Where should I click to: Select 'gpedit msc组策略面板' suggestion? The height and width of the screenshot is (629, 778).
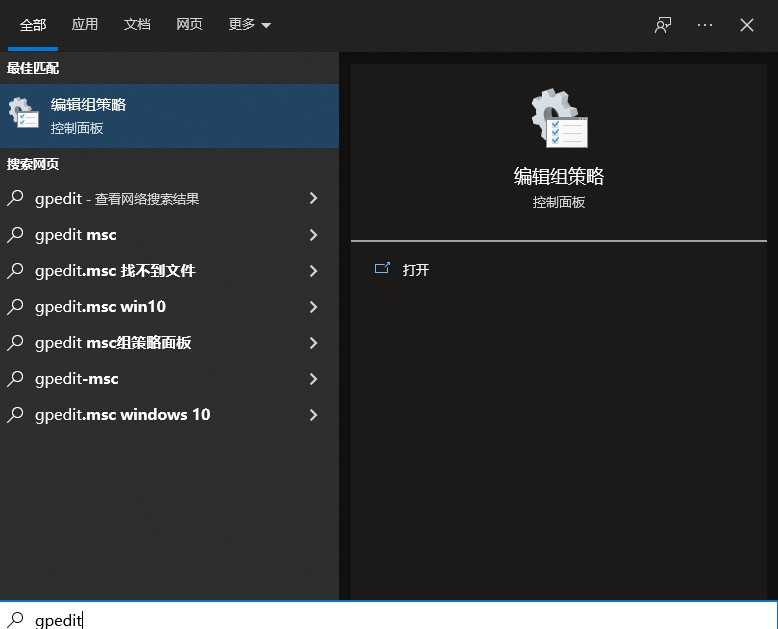169,343
